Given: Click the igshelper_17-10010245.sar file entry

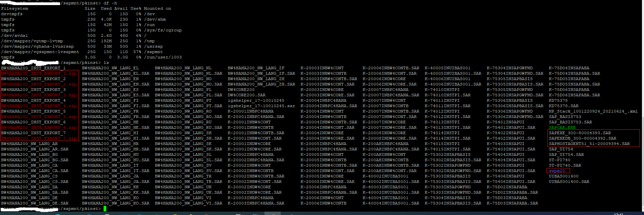Looking at the screenshot, I should pyautogui.click(x=261, y=106).
